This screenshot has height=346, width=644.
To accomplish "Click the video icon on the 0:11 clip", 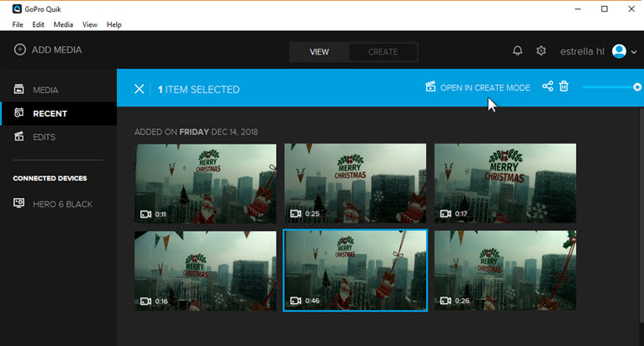I will tap(145, 214).
